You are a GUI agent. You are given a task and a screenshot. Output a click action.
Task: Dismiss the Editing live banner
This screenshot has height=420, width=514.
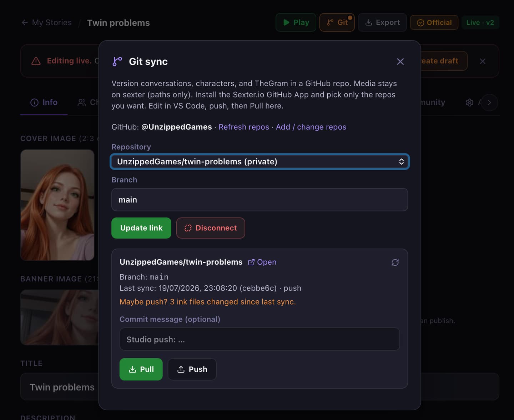483,61
